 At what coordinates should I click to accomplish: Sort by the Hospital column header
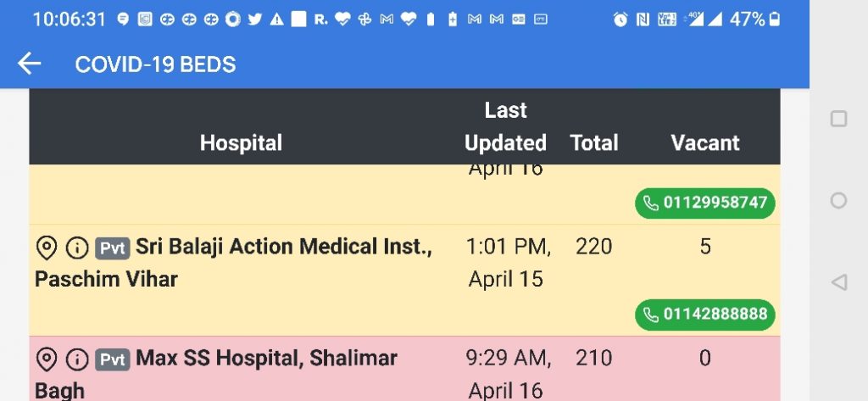click(241, 142)
